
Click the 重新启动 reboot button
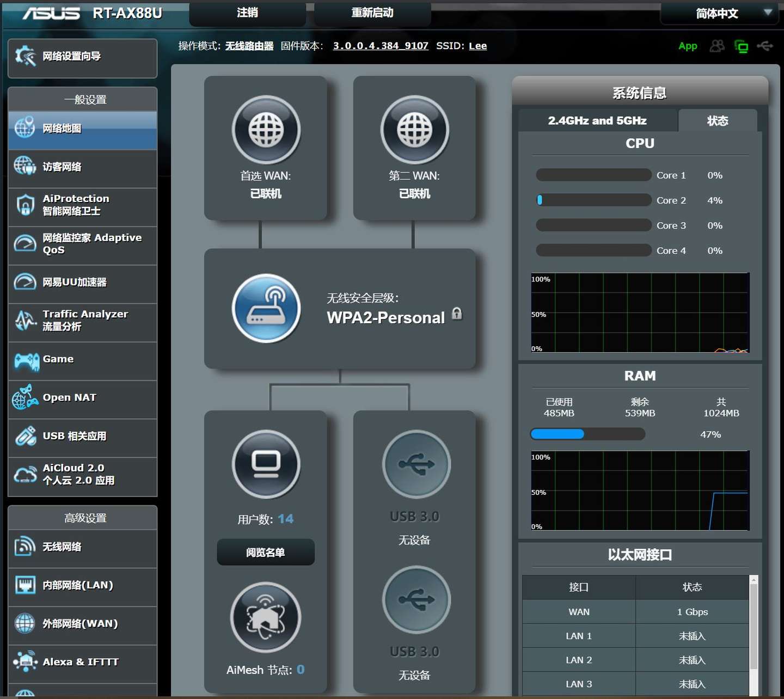point(372,13)
